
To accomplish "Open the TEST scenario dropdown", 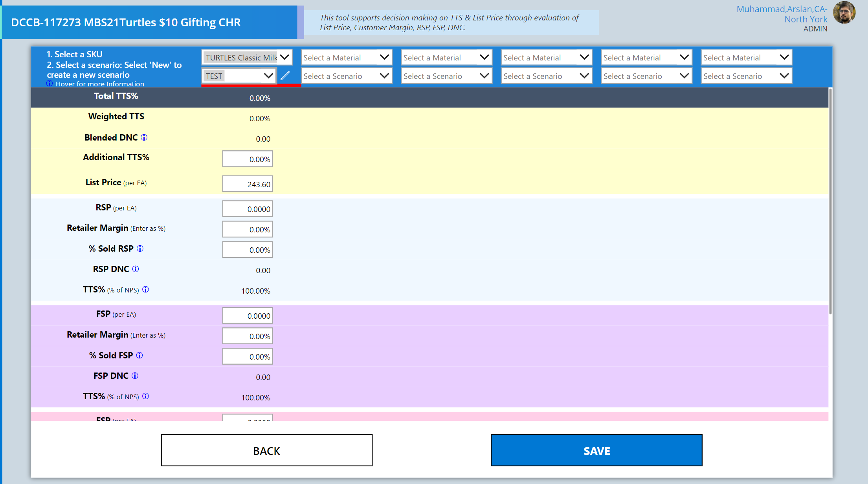I will pyautogui.click(x=239, y=76).
